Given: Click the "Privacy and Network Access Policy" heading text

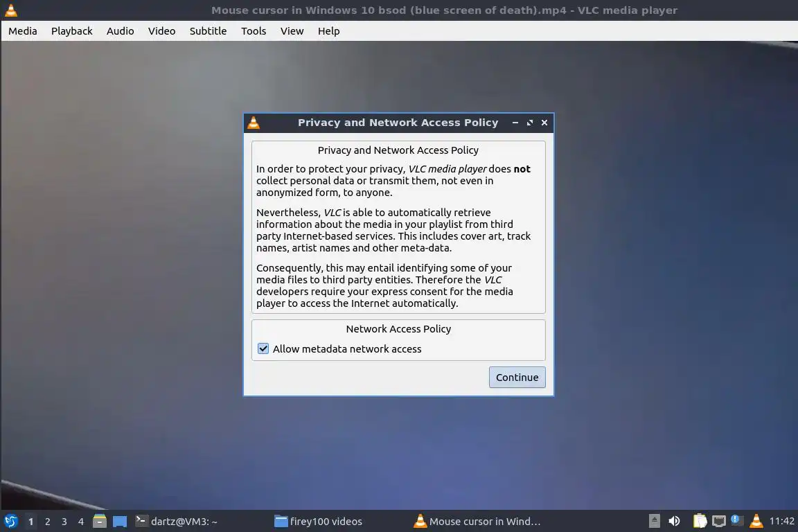Looking at the screenshot, I should click(398, 150).
